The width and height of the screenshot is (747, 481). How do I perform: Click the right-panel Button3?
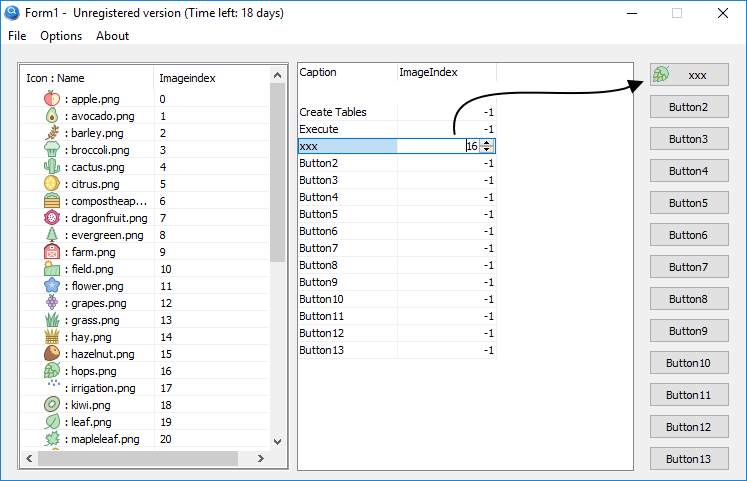pyautogui.click(x=689, y=139)
